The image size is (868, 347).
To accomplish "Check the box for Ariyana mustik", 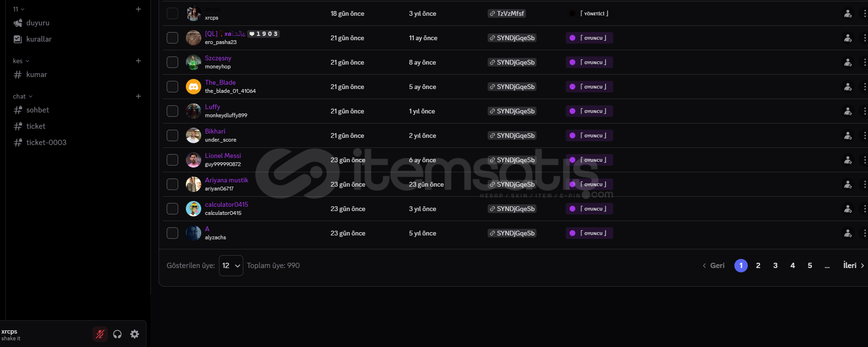I will [x=172, y=184].
